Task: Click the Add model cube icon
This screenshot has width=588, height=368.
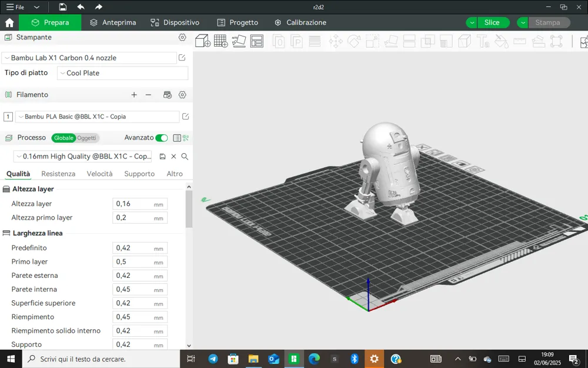Action: pyautogui.click(x=203, y=41)
